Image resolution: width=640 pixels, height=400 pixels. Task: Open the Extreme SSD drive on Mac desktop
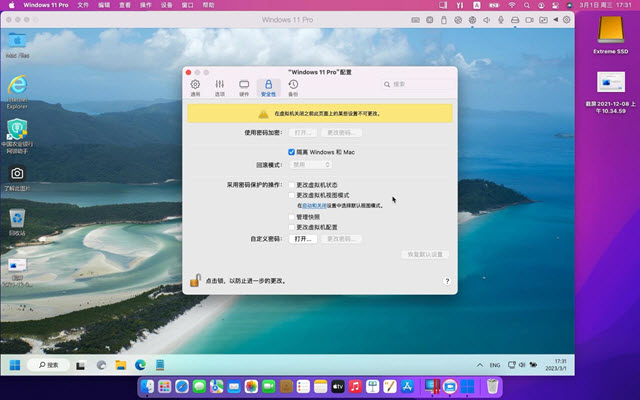click(611, 35)
